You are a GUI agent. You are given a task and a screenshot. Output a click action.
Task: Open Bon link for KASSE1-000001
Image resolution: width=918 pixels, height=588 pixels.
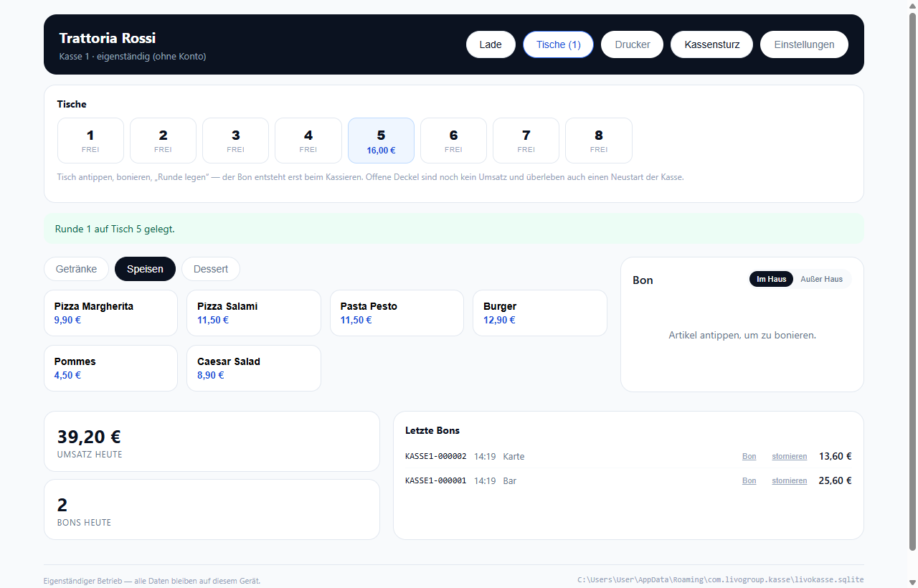749,481
